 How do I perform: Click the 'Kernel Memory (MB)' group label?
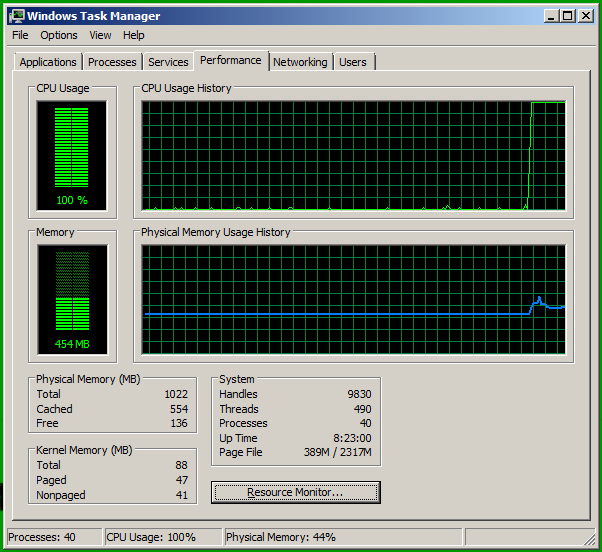pyautogui.click(x=84, y=450)
